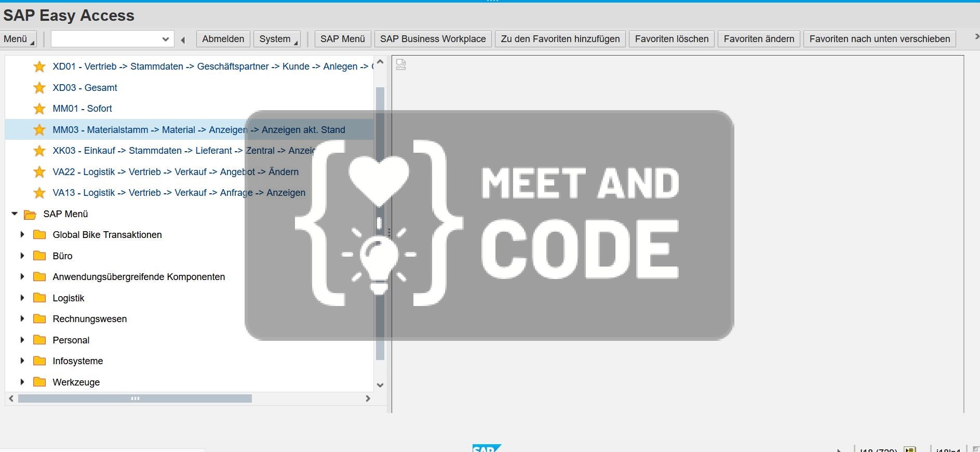Image resolution: width=980 pixels, height=452 pixels.
Task: Expand the Logistik folder node
Action: tap(22, 298)
